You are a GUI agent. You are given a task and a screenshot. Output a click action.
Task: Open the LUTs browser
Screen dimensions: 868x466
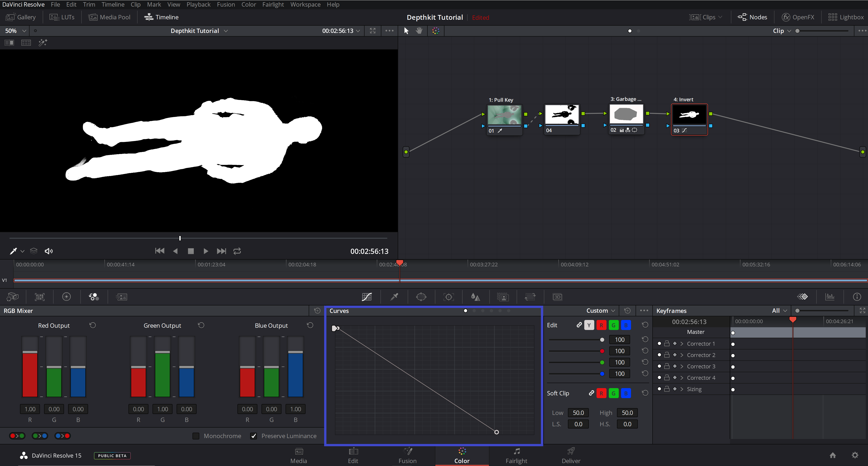(x=62, y=17)
